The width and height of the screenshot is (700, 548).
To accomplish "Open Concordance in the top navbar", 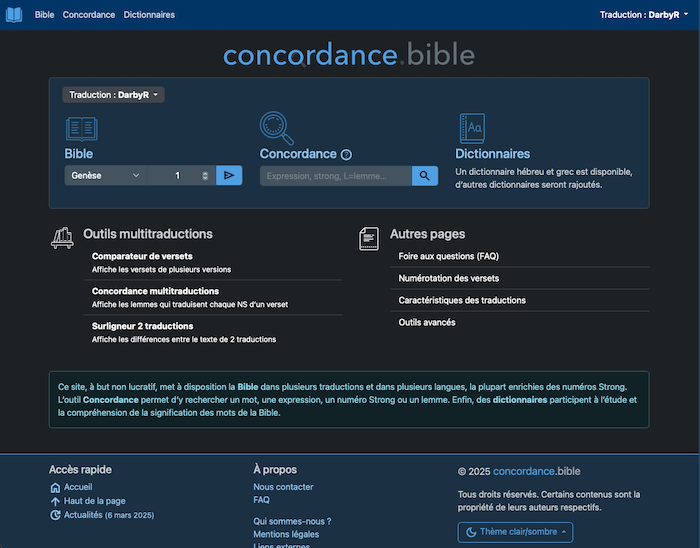I will click(x=89, y=15).
